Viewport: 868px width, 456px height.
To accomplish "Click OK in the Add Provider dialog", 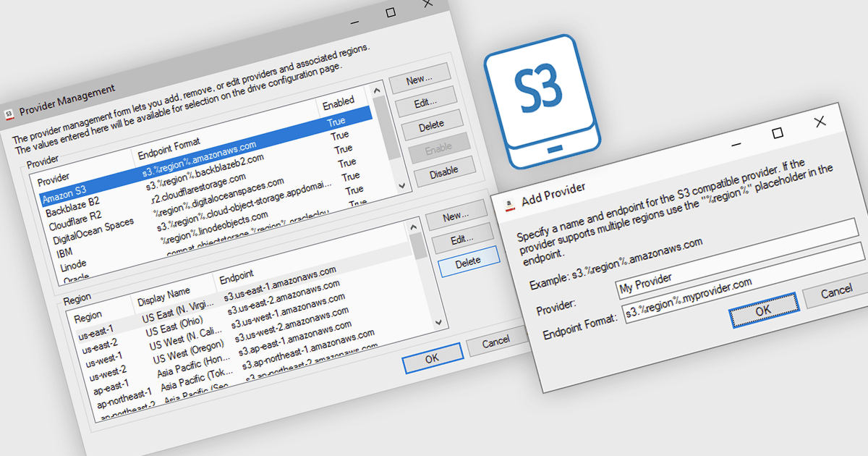I will (x=763, y=309).
